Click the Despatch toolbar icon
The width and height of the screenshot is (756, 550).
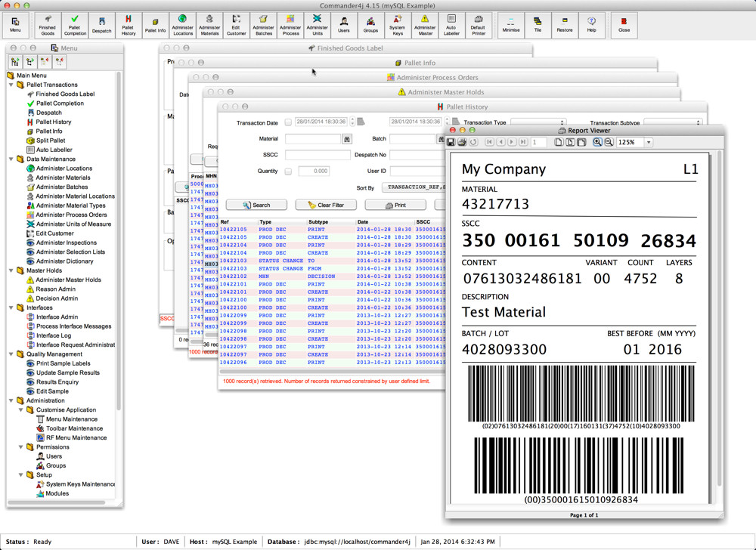click(101, 24)
